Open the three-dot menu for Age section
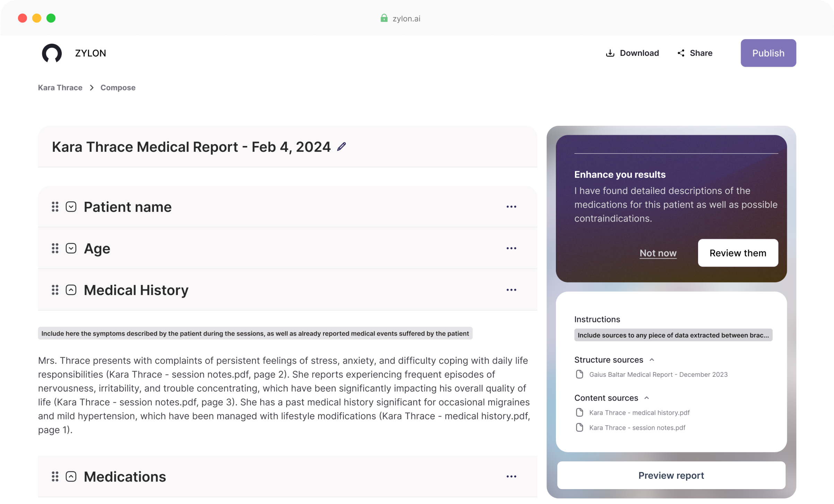The image size is (834, 504). click(511, 248)
